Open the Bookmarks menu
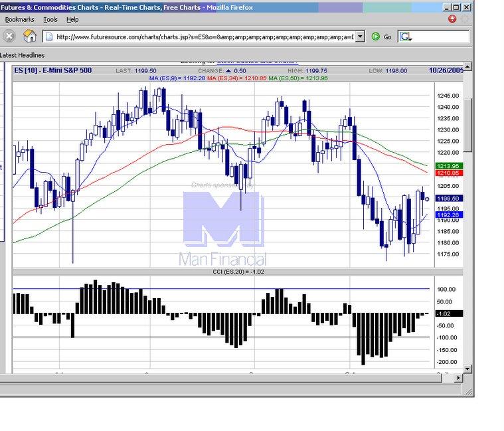Screen dimensions: 504x431 19,20
